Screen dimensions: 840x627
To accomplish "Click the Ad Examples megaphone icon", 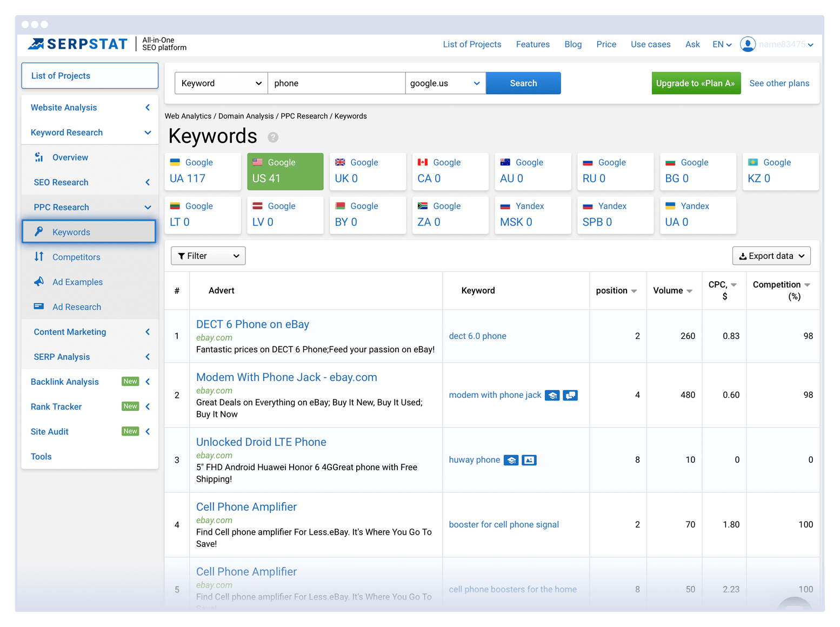I will [39, 282].
